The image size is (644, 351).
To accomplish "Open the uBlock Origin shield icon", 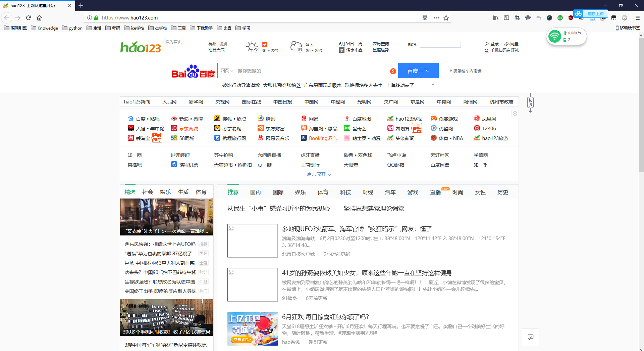I will click(571, 18).
